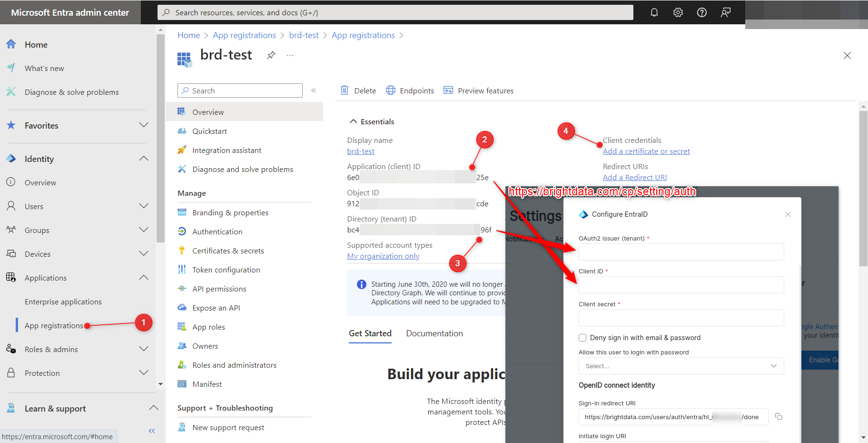The image size is (868, 443).
Task: Open portal settings gear icon
Action: coord(678,12)
